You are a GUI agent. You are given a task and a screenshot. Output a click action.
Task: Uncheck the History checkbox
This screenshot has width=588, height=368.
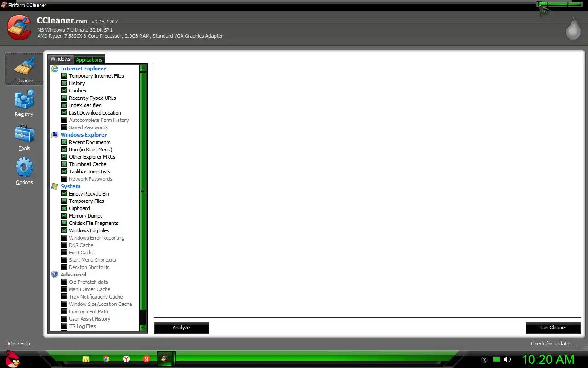pos(64,83)
